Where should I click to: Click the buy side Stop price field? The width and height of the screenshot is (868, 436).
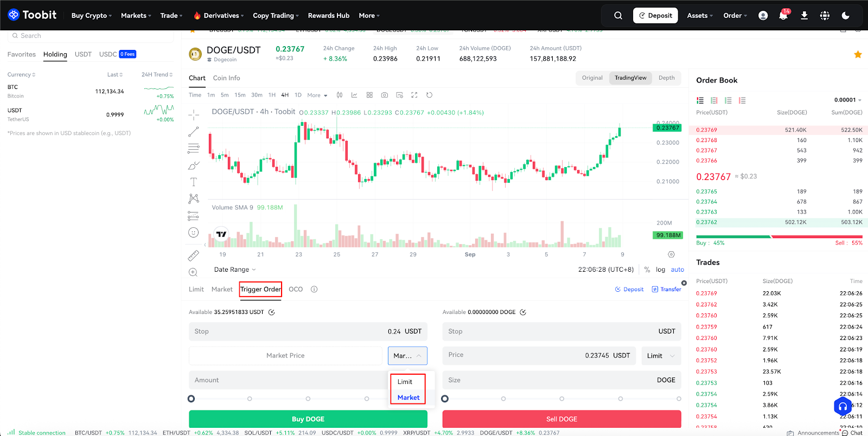(x=308, y=331)
